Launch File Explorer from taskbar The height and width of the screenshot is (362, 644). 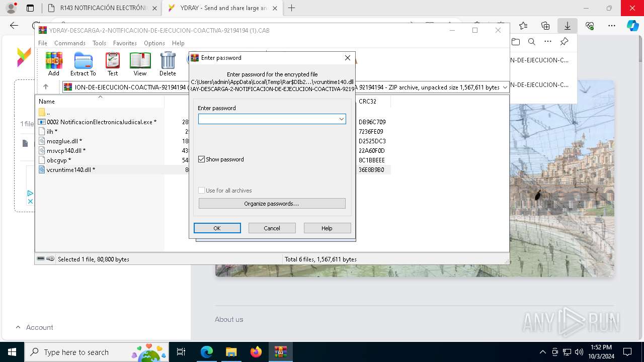(x=231, y=352)
